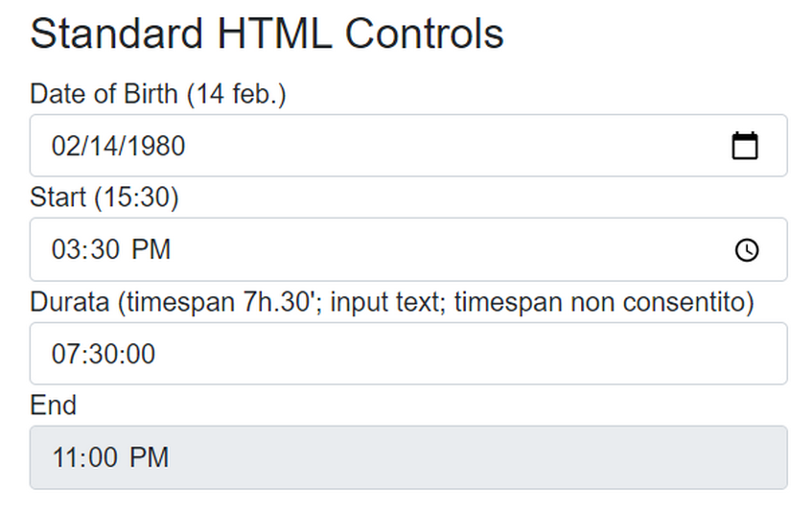Click the Start (15:30) label

(x=104, y=197)
